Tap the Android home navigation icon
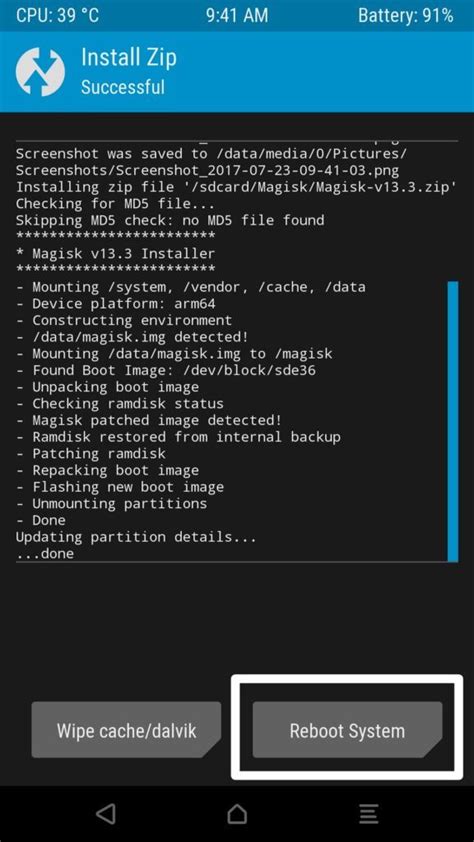474x842 pixels. tap(237, 814)
